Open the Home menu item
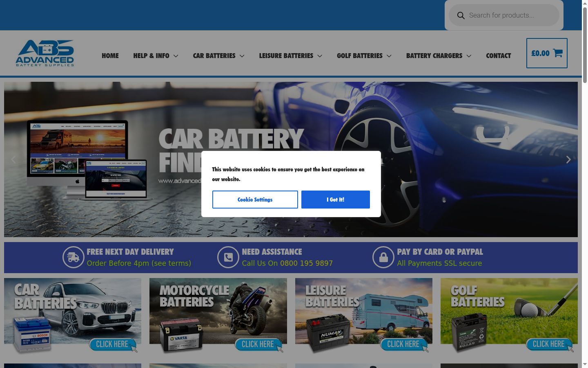Image resolution: width=588 pixels, height=368 pixels. pyautogui.click(x=110, y=56)
